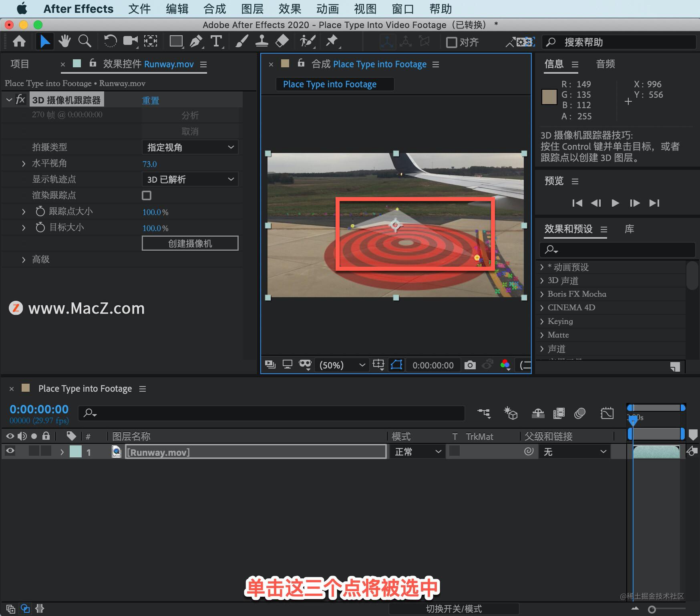Viewport: 700px width, 616px height.
Task: Select the Horizontal Type tool
Action: 216,41
